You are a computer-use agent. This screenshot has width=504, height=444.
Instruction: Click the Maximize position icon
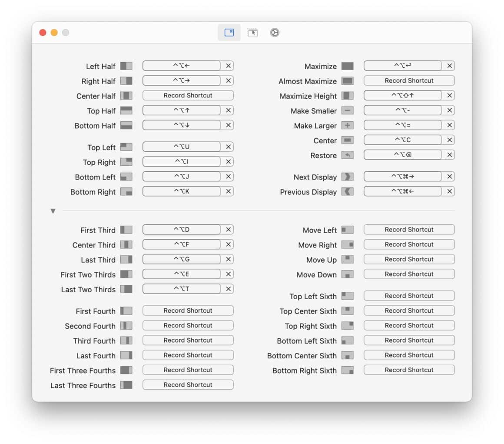coord(348,66)
